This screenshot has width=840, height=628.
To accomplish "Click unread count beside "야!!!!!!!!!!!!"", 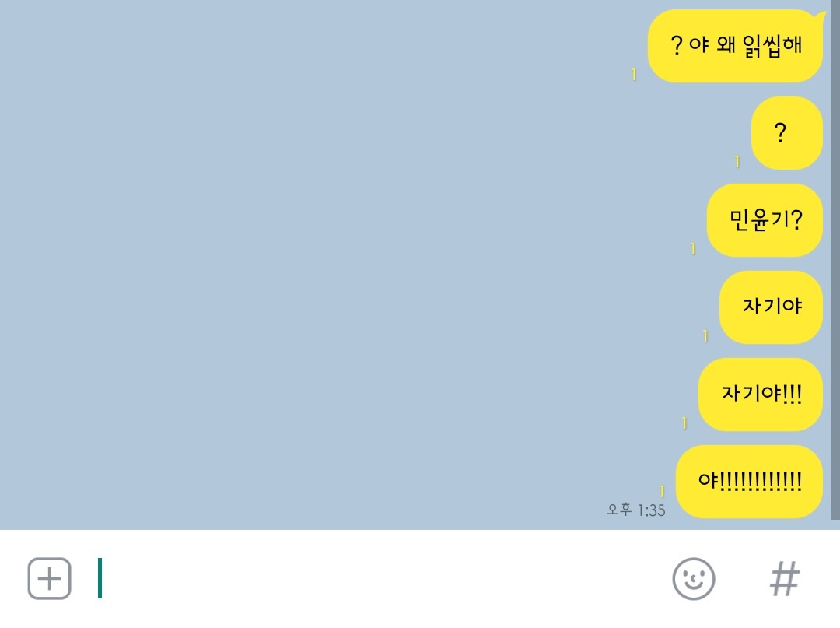I will pyautogui.click(x=662, y=491).
